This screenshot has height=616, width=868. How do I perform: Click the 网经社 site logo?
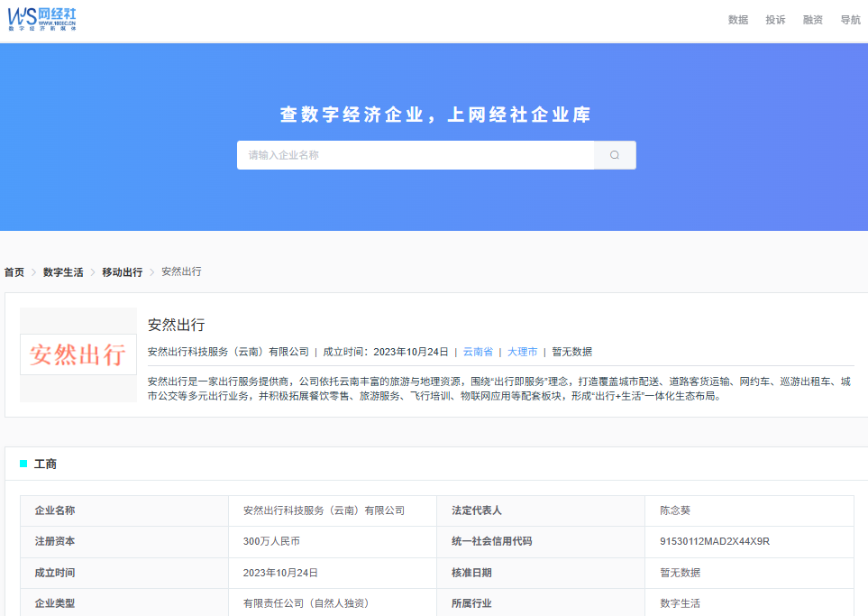(42, 19)
